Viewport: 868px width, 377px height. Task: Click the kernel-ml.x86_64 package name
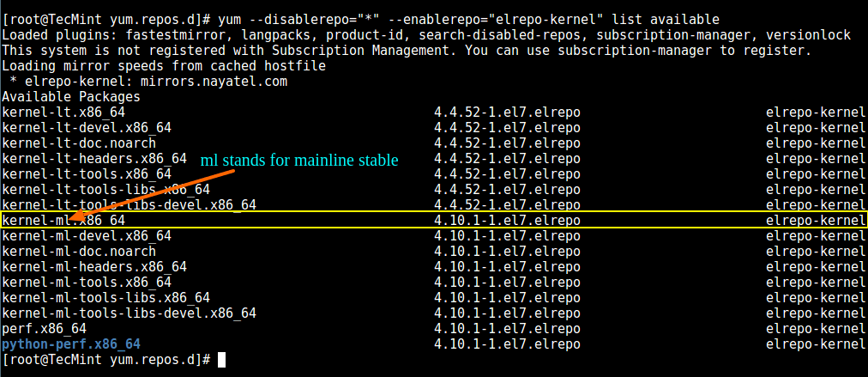point(63,221)
